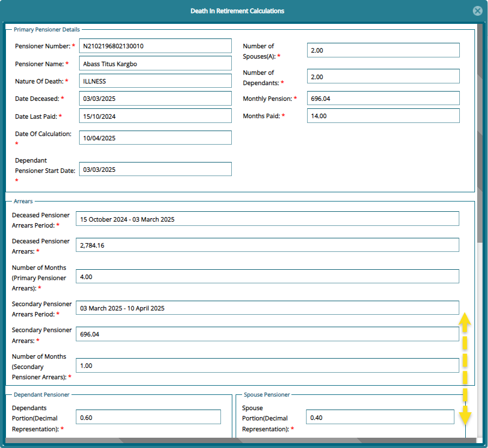This screenshot has width=488, height=448.
Task: Click the Number of Dependants input box
Action: [383, 76]
